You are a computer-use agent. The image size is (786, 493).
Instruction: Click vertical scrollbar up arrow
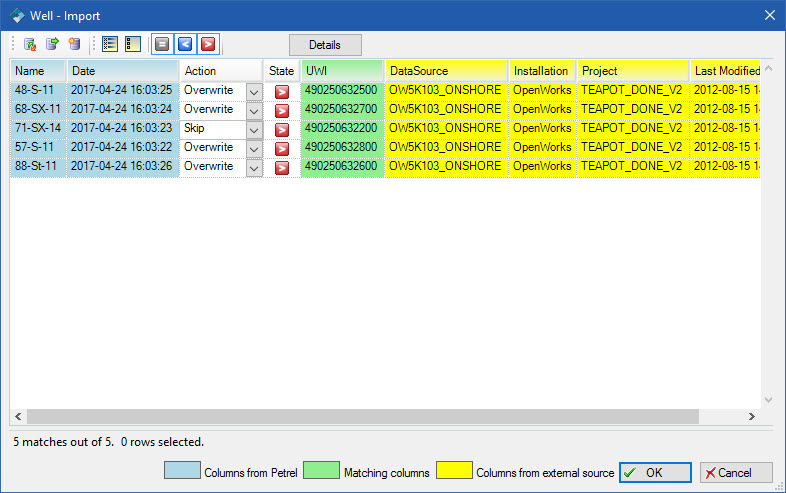click(768, 68)
